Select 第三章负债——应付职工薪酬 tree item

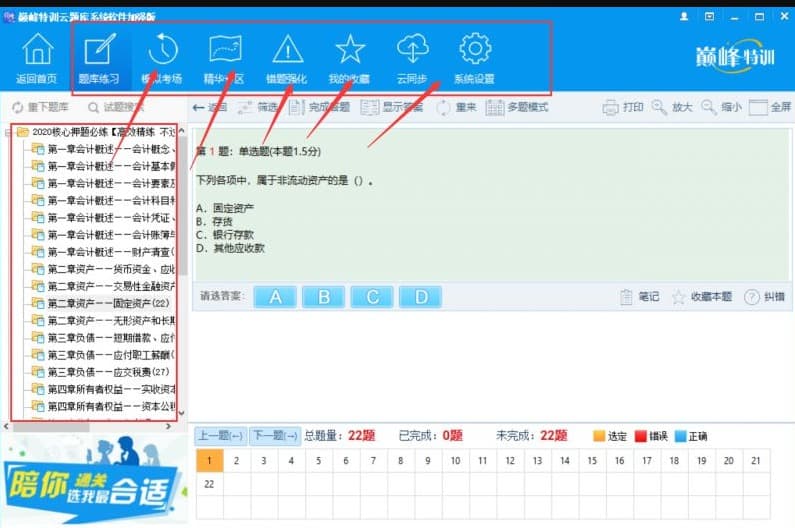(103, 355)
